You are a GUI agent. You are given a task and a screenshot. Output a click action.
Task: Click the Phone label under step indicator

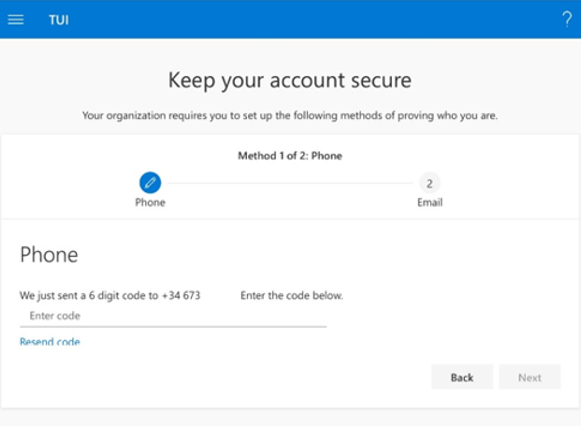tap(150, 203)
